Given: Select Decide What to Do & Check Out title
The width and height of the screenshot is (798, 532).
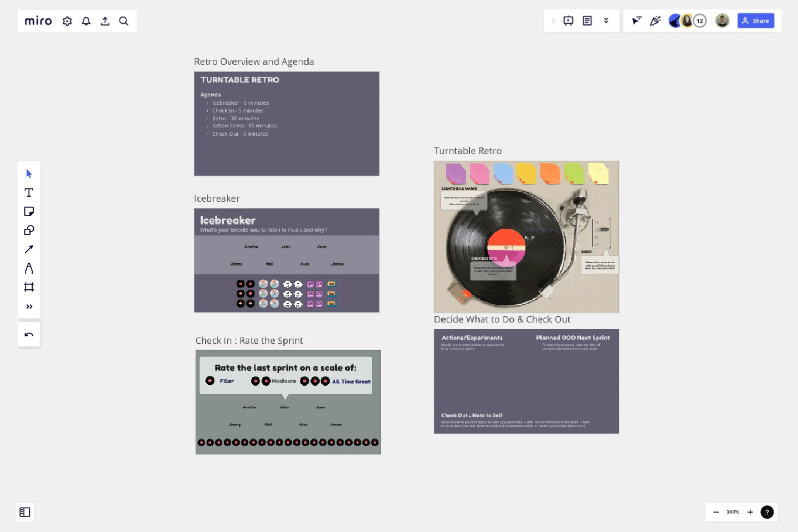Looking at the screenshot, I should click(502, 319).
